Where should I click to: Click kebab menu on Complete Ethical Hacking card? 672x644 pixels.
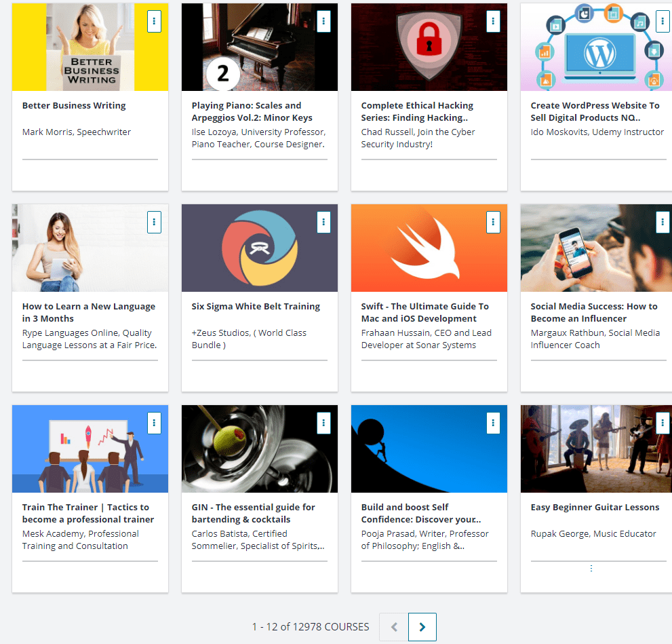[x=493, y=22]
